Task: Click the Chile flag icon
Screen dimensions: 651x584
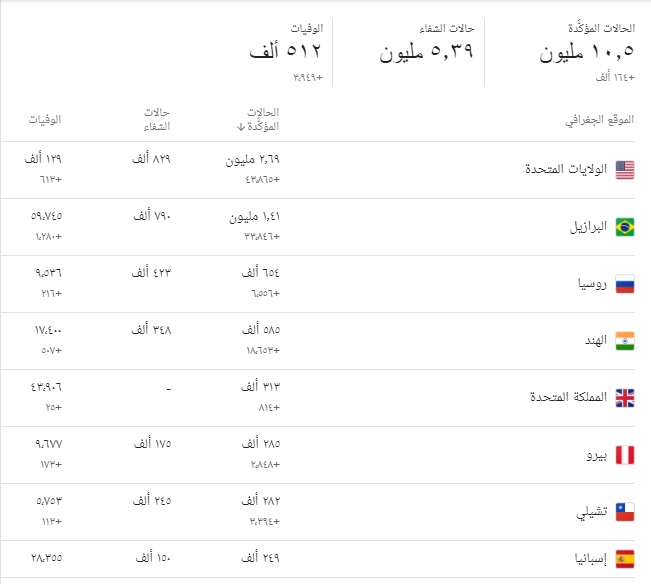Action: click(625, 512)
